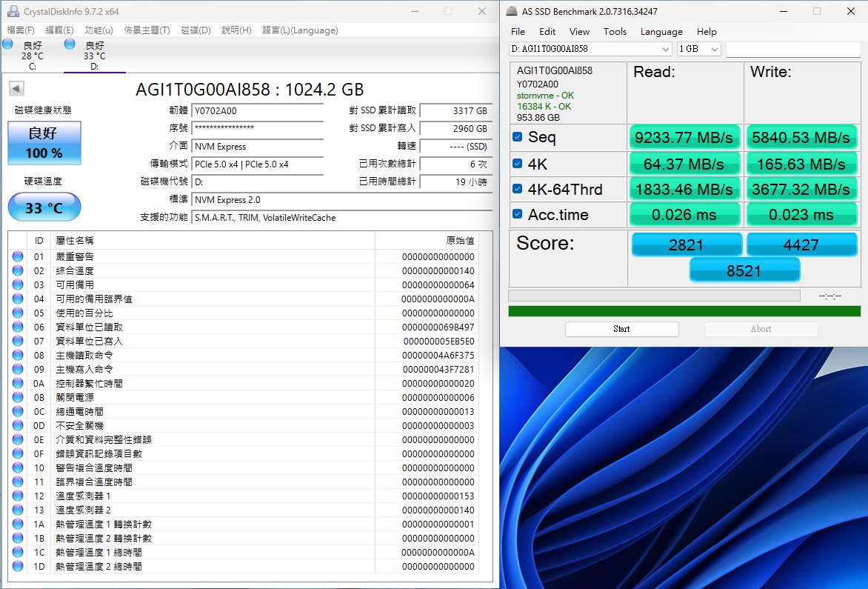Click the AS SSD Benchmark title icon
This screenshot has height=589, width=868.
click(x=512, y=11)
